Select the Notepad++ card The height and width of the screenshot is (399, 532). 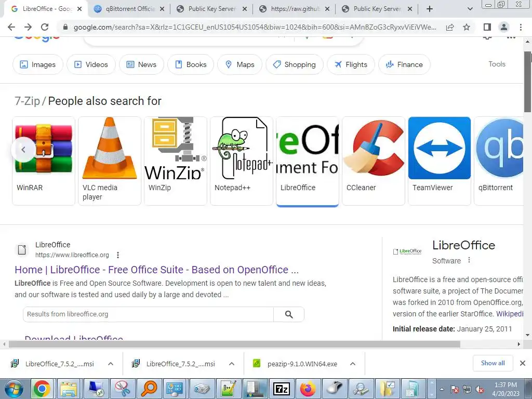[242, 161]
